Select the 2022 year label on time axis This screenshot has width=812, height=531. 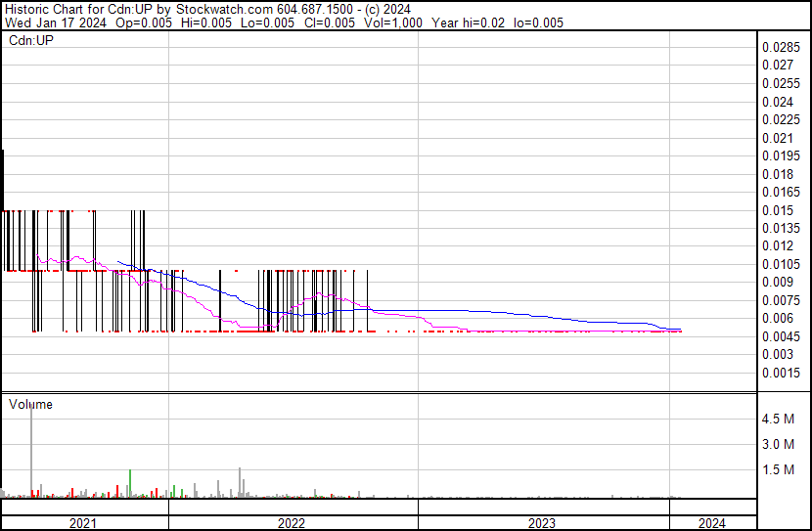point(291,523)
